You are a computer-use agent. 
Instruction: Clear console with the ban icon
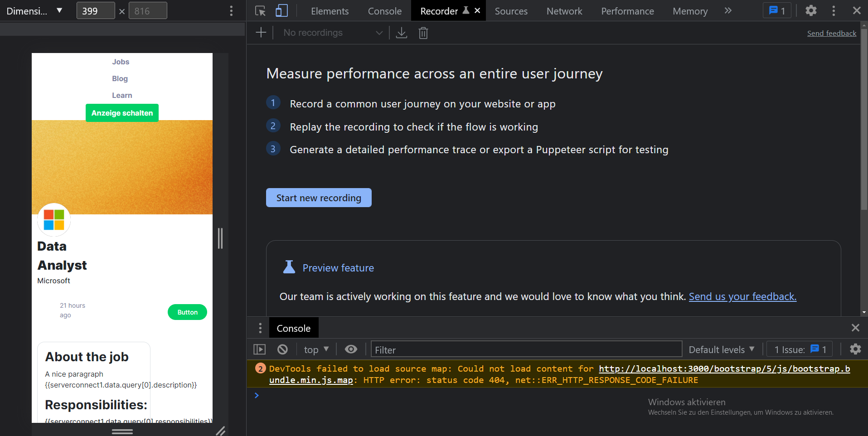(x=282, y=349)
